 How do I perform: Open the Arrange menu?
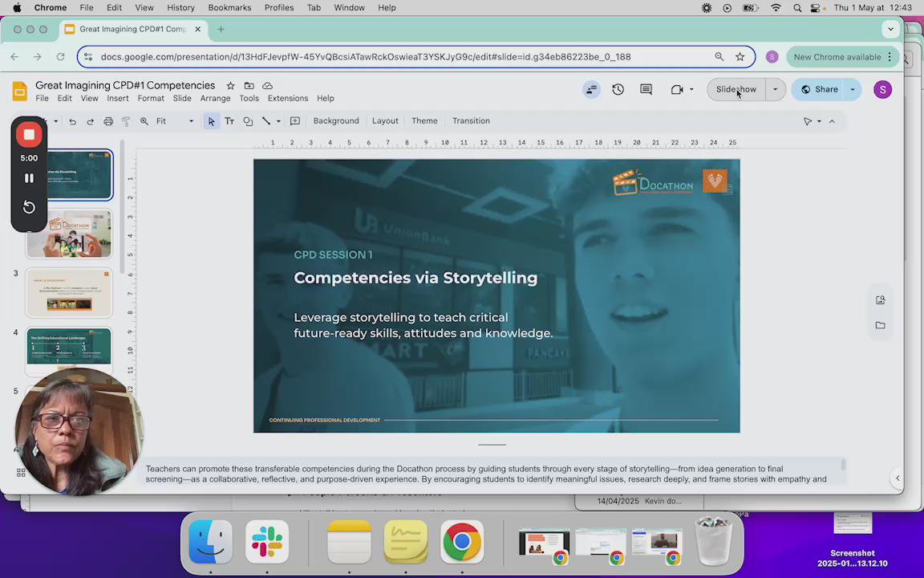pos(215,99)
